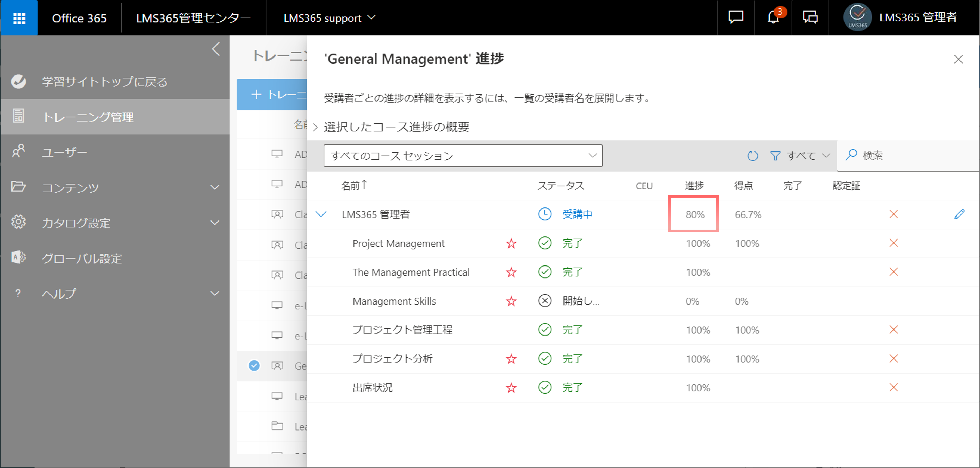The height and width of the screenshot is (468, 980).
Task: Open the notifications bell with 3 alerts
Action: pyautogui.click(x=773, y=17)
